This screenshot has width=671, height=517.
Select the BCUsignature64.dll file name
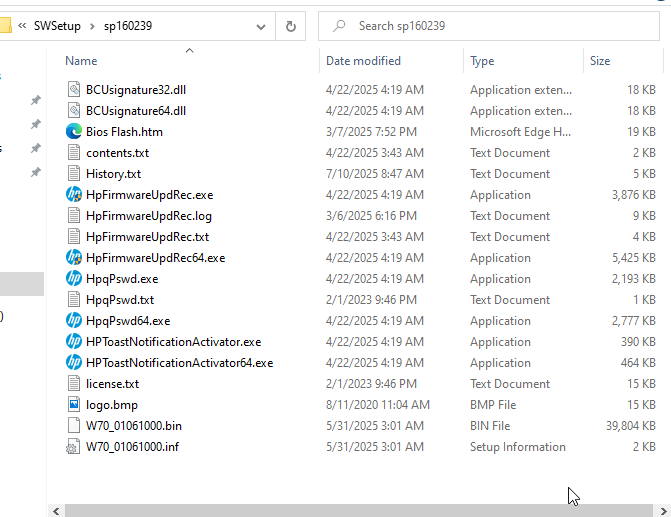click(x=136, y=110)
